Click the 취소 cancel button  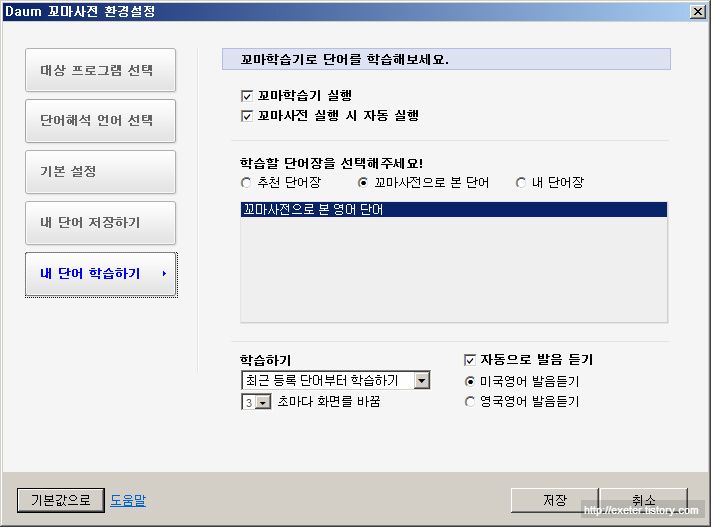[644, 500]
